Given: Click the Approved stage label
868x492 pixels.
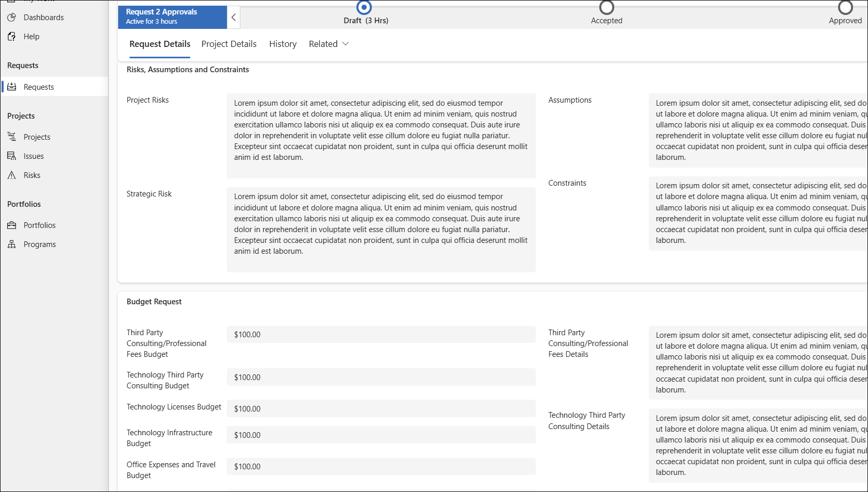Looking at the screenshot, I should pos(845,21).
